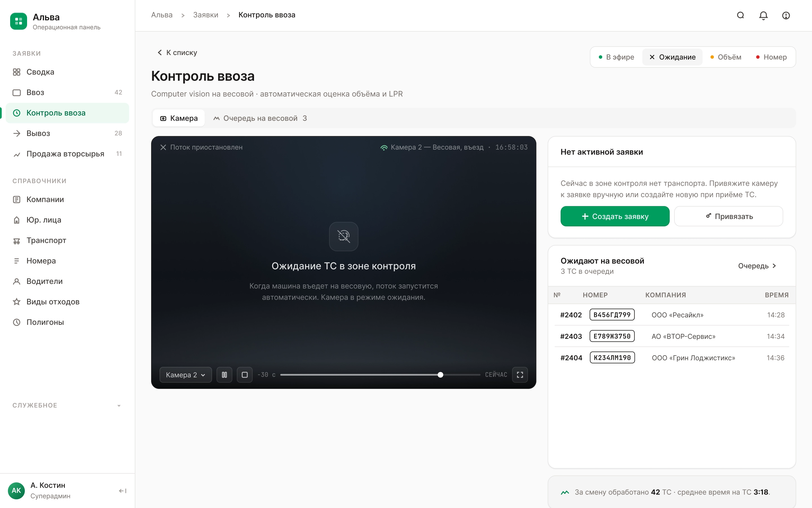The image size is (812, 508).
Task: Switch to Очередь на весовой tab
Action: coord(260,118)
